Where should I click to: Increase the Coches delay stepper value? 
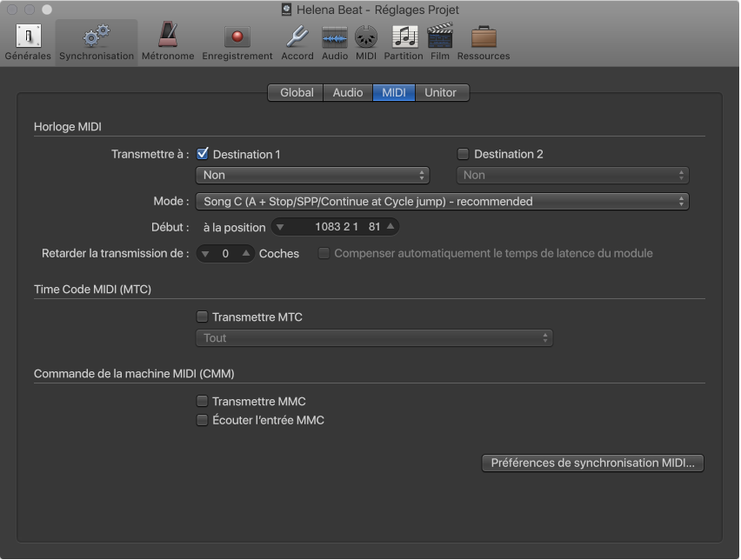click(x=246, y=254)
